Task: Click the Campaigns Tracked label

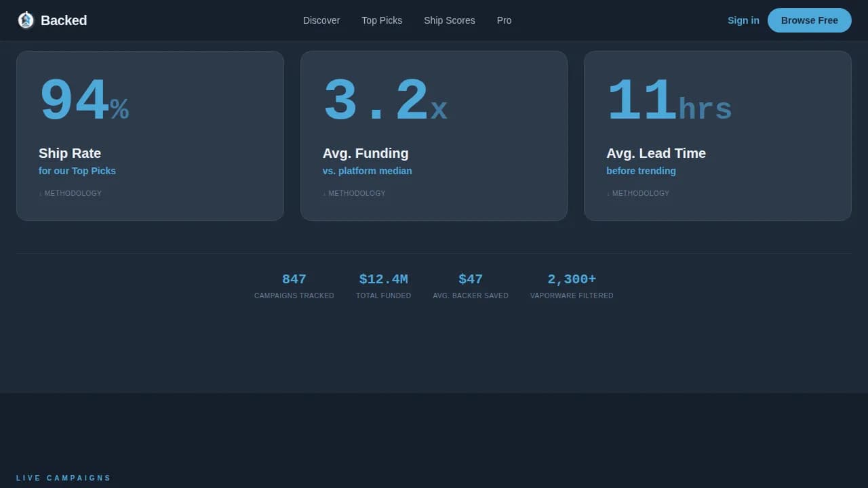Action: [x=294, y=296]
